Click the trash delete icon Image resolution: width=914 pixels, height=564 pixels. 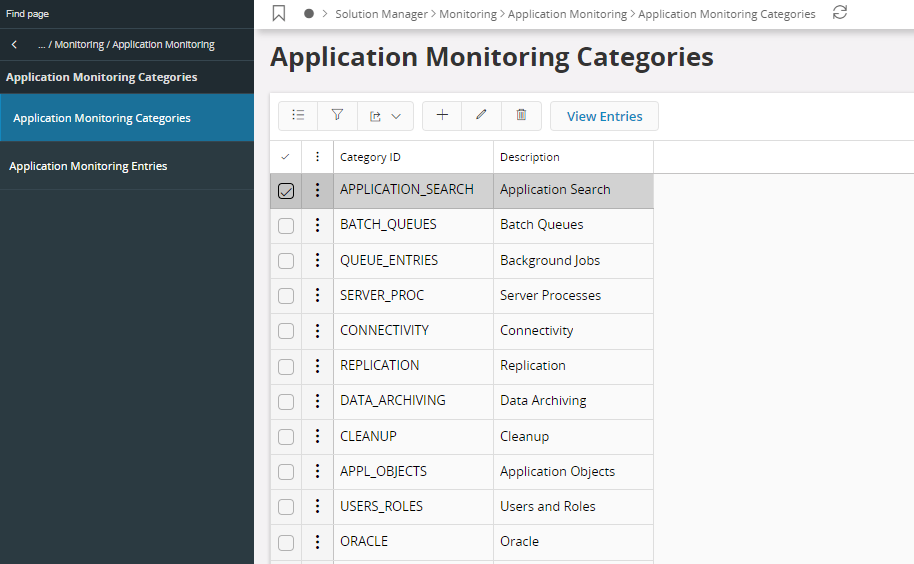point(521,116)
